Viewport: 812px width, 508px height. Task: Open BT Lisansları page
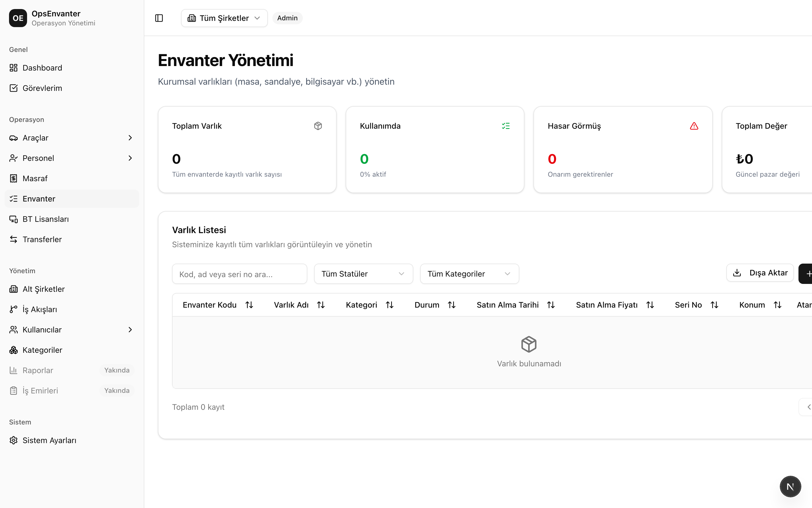point(72,219)
